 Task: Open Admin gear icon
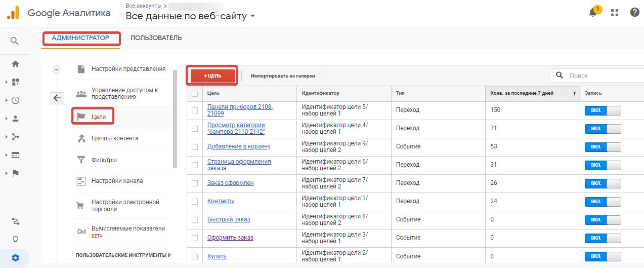coord(15,258)
